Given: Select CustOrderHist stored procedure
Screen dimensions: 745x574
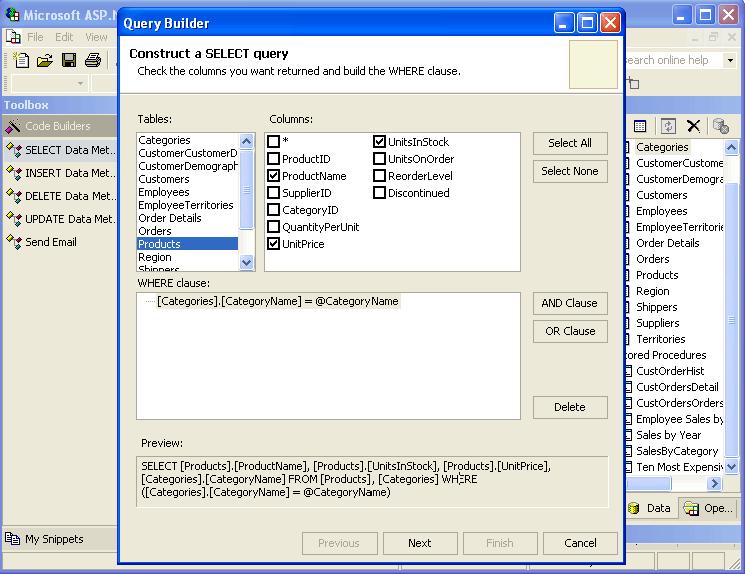Looking at the screenshot, I should tap(670, 371).
